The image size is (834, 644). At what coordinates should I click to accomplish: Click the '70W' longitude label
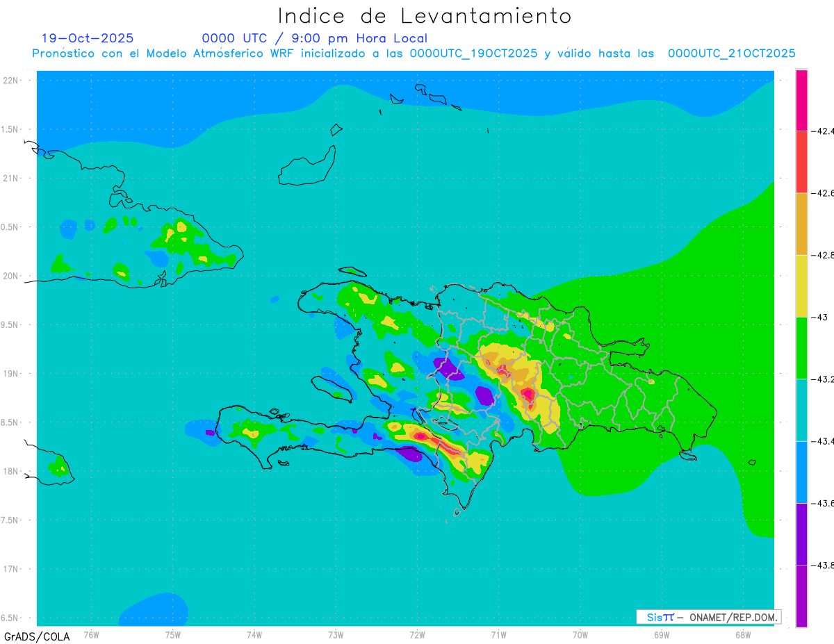[x=580, y=634]
